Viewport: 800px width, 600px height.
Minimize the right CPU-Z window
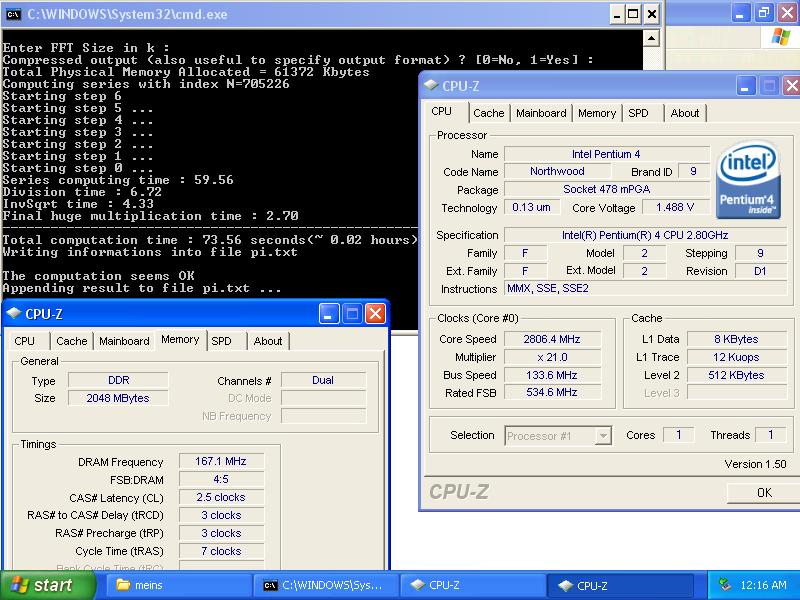(745, 86)
